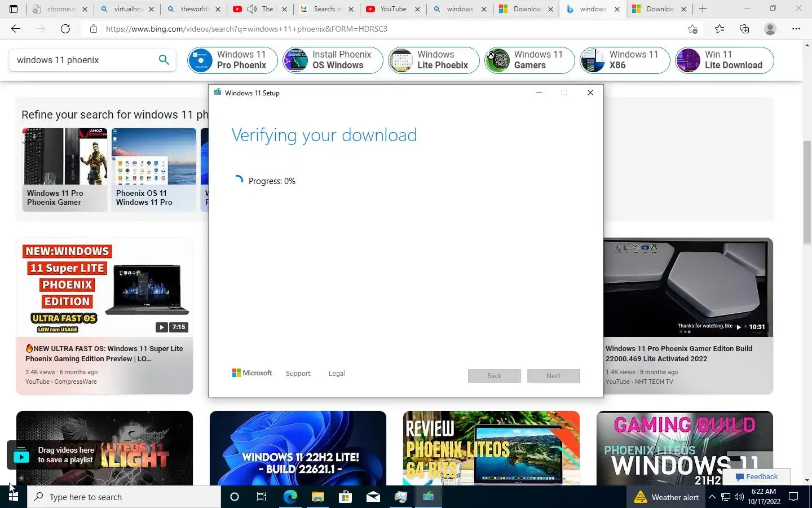Click the page vertical scrollbar
812x508 pixels.
click(x=807, y=192)
